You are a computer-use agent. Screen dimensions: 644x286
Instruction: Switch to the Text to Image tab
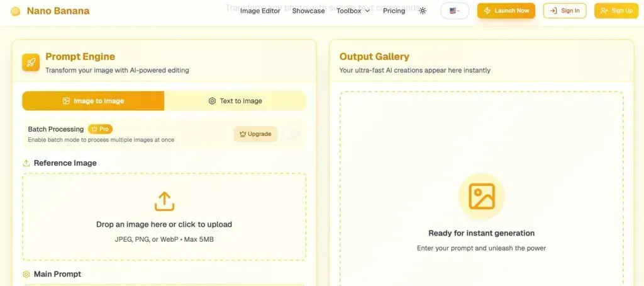[235, 101]
